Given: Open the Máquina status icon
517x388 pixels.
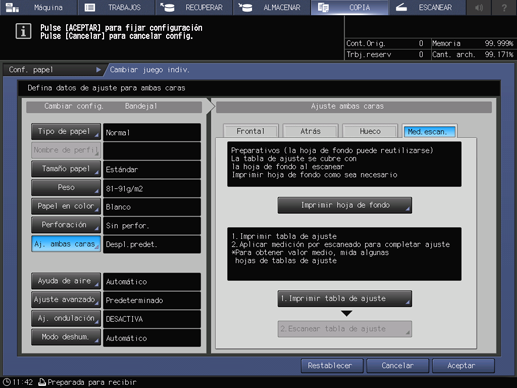Looking at the screenshot, I should click(x=12, y=7).
